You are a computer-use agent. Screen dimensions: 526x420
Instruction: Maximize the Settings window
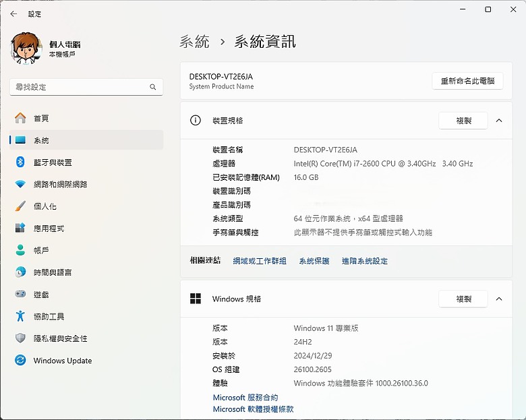pos(488,9)
